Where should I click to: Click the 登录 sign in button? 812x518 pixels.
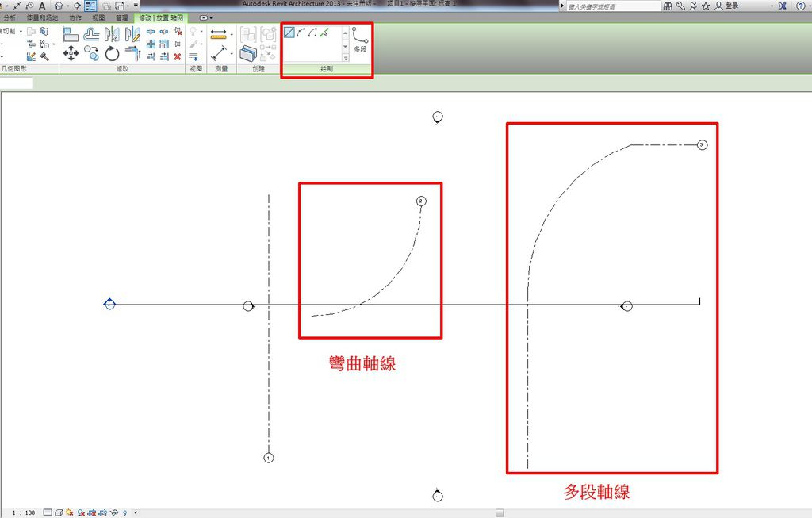click(726, 6)
